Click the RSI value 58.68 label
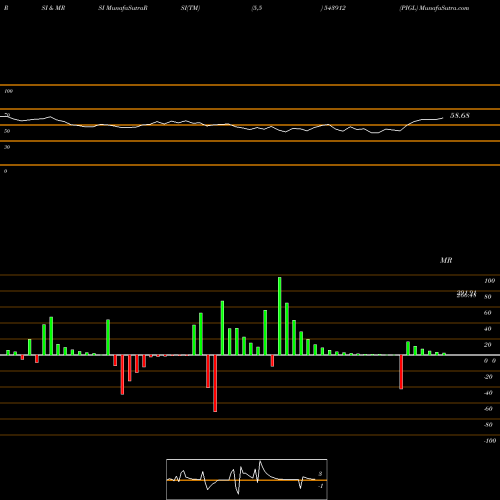 (x=460, y=116)
